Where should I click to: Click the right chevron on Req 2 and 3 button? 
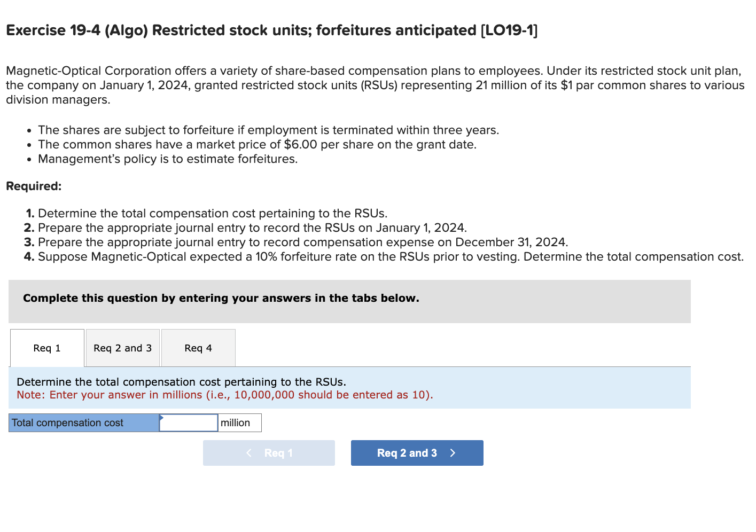click(453, 452)
